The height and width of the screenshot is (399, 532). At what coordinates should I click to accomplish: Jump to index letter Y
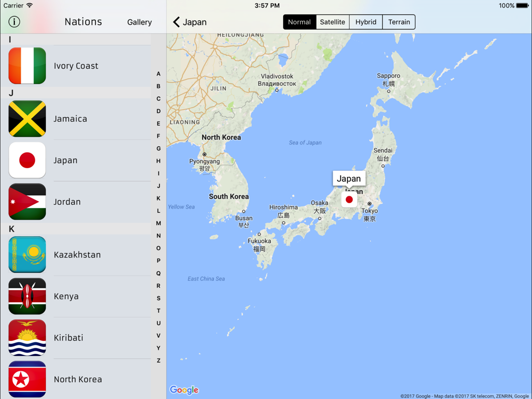pyautogui.click(x=159, y=348)
